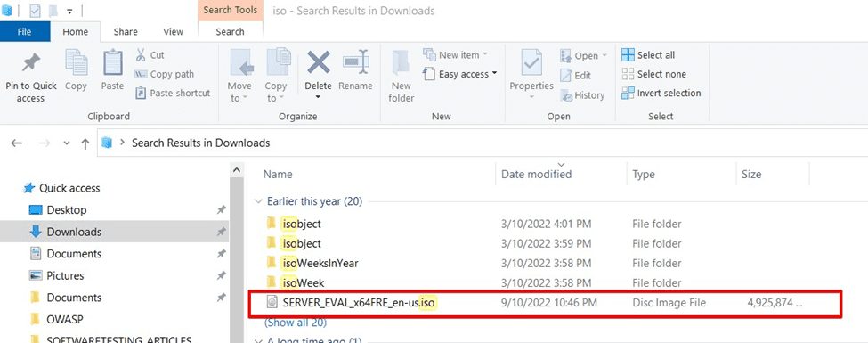Open the Properties icon in ribbon

click(x=531, y=62)
